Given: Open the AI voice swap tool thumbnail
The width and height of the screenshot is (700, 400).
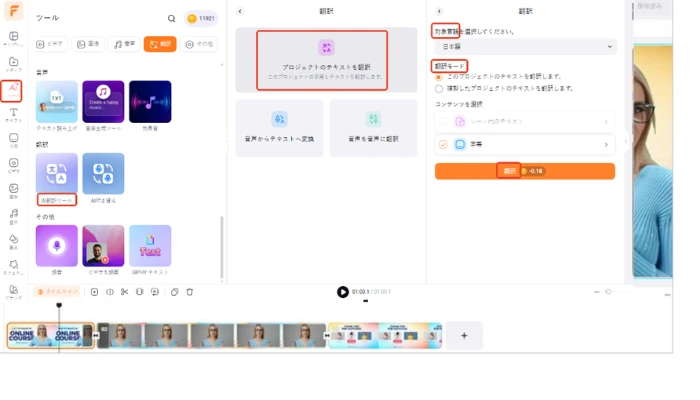Looking at the screenshot, I should 103,174.
